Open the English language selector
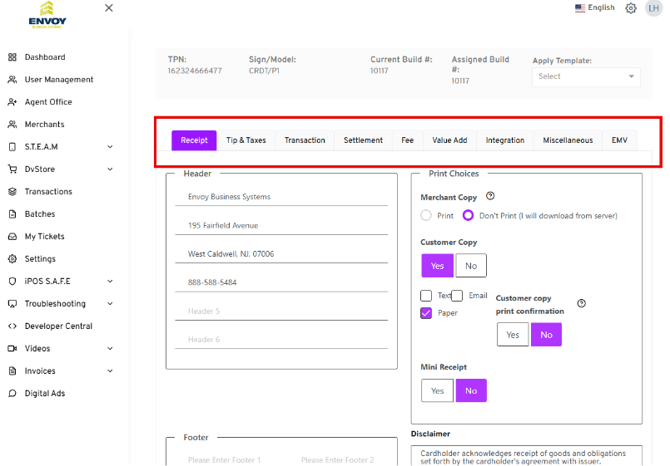670x466 pixels. click(595, 8)
